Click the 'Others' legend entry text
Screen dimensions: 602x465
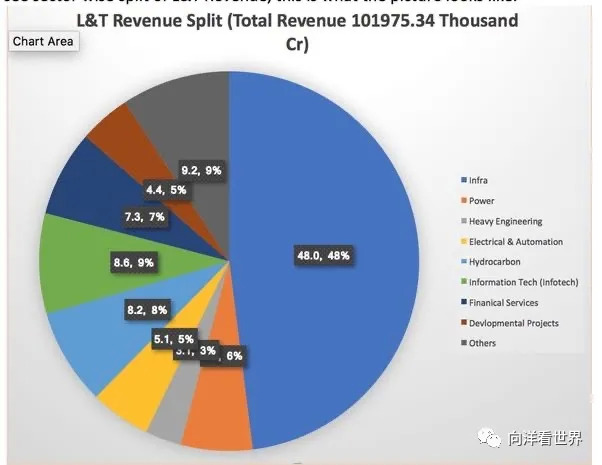tap(482, 343)
